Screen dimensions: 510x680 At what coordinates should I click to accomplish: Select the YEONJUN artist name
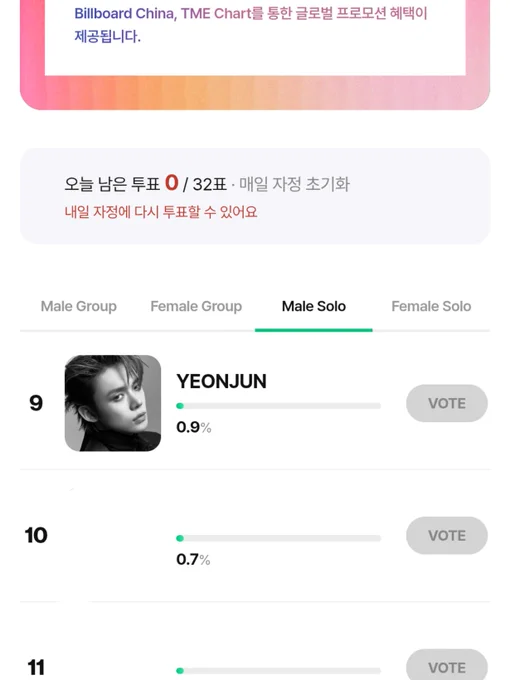(221, 381)
